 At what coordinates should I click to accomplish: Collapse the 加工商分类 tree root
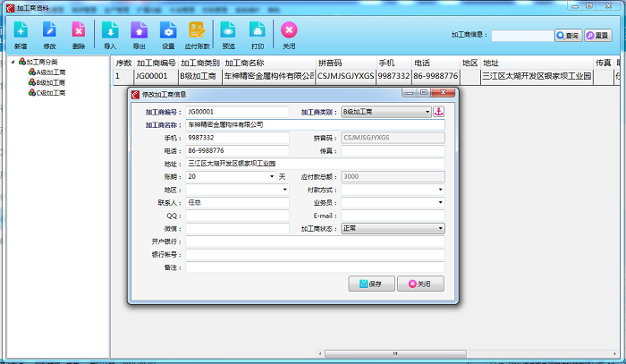(x=13, y=62)
